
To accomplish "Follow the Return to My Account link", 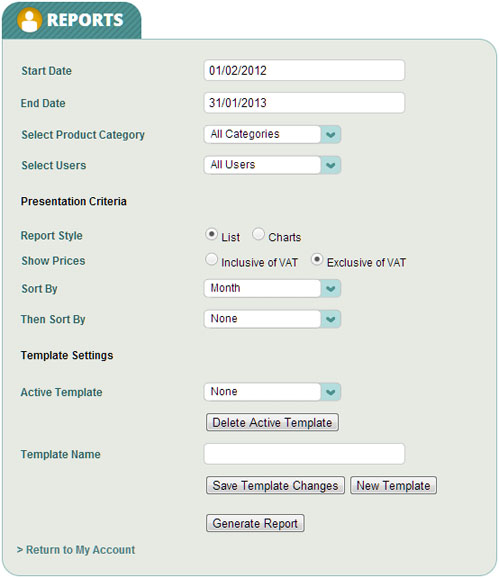I will (76, 550).
